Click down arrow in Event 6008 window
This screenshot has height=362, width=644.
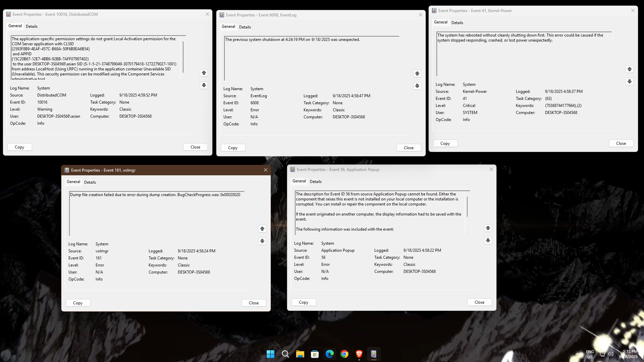tap(417, 86)
